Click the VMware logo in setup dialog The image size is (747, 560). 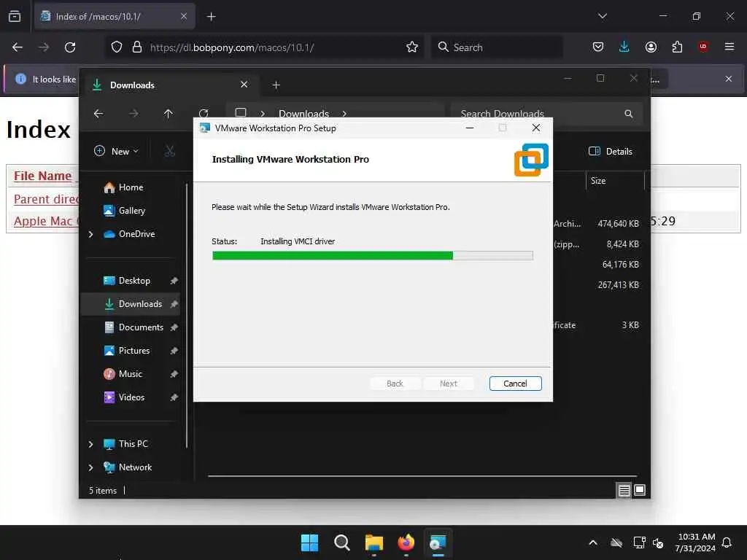pyautogui.click(x=531, y=160)
